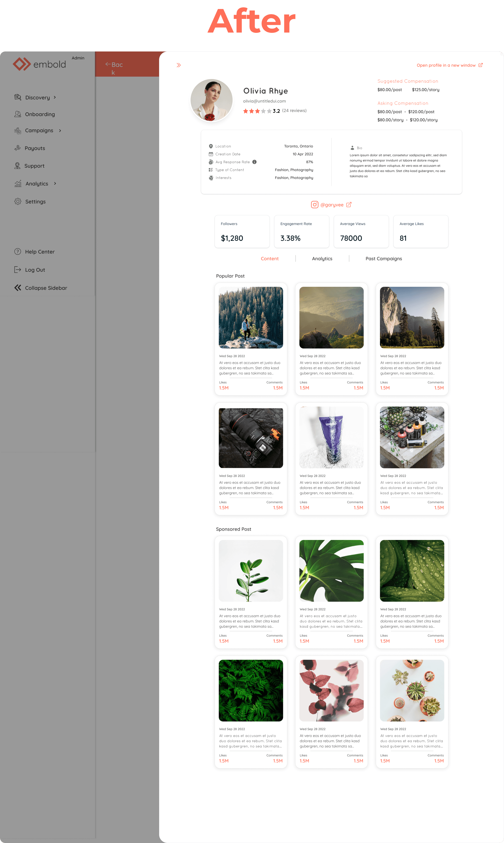Click the Help Center question mark icon

coord(18,251)
